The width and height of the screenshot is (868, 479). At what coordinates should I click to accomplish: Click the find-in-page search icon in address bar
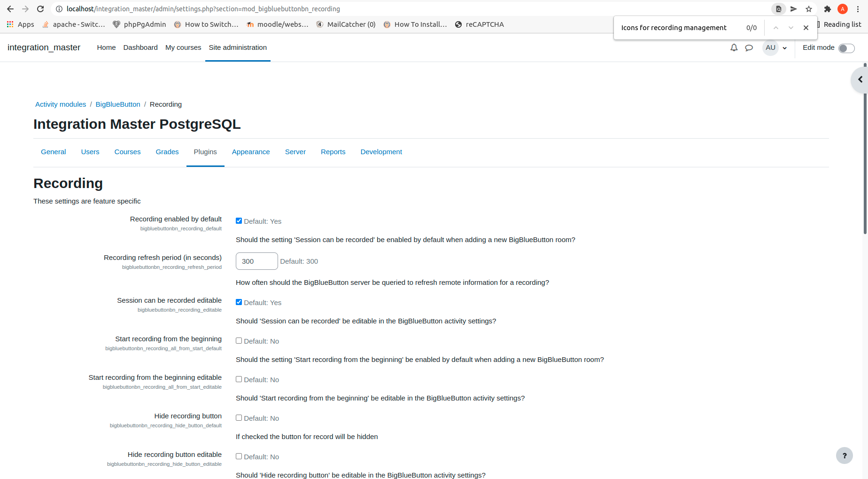point(779,9)
